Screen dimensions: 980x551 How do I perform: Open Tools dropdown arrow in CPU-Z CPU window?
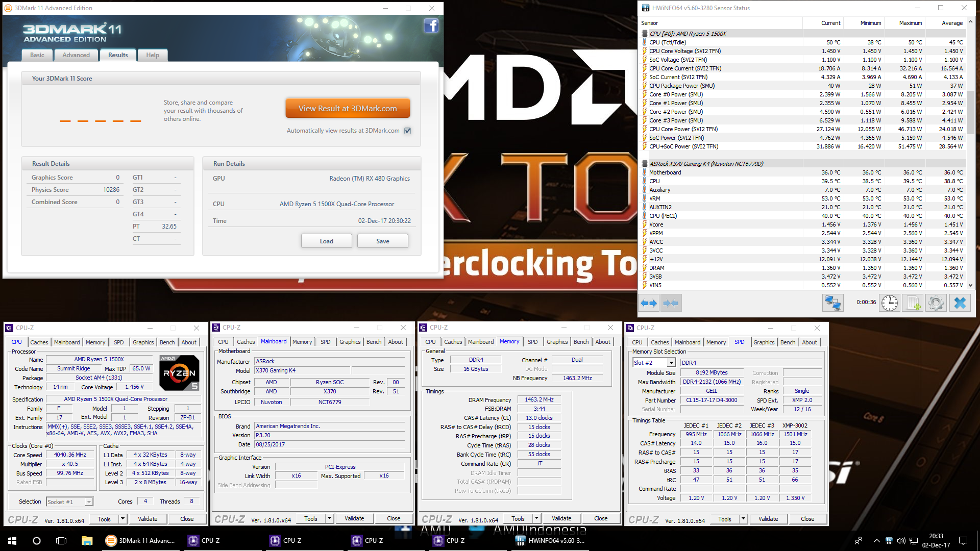(x=122, y=519)
